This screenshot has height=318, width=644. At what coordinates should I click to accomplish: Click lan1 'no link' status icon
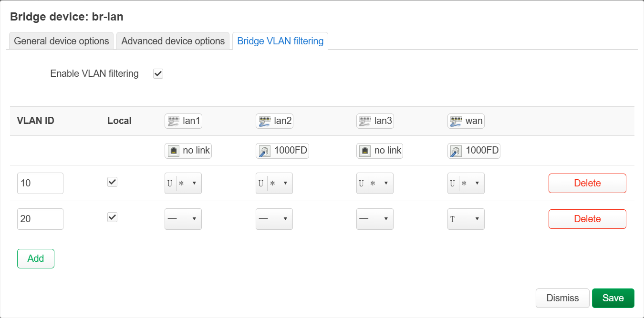click(x=188, y=151)
